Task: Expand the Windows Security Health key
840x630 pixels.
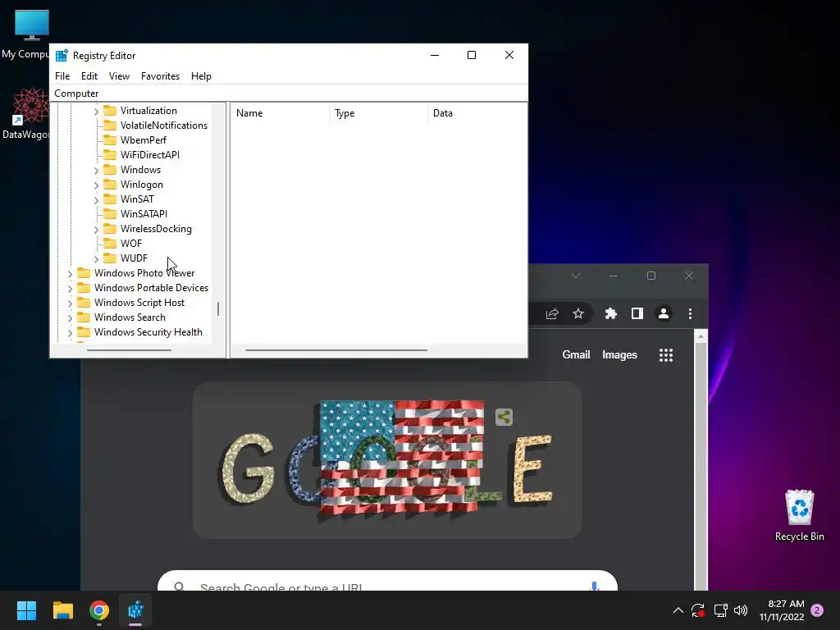Action: pyautogui.click(x=71, y=333)
